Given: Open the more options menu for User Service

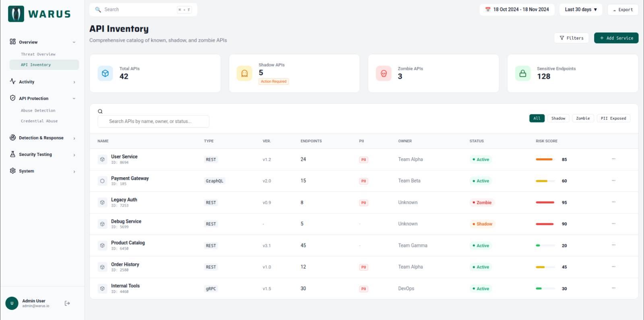Looking at the screenshot, I should [613, 159].
